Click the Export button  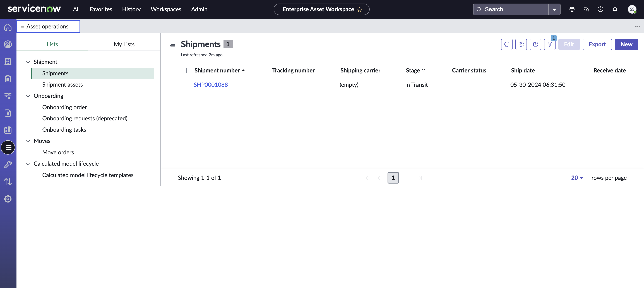[x=597, y=44]
